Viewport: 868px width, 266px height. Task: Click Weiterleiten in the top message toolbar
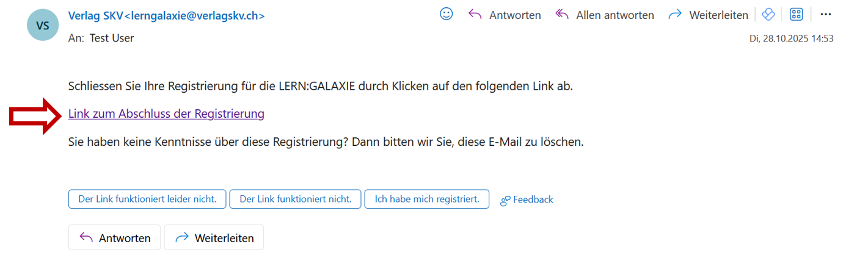[709, 15]
